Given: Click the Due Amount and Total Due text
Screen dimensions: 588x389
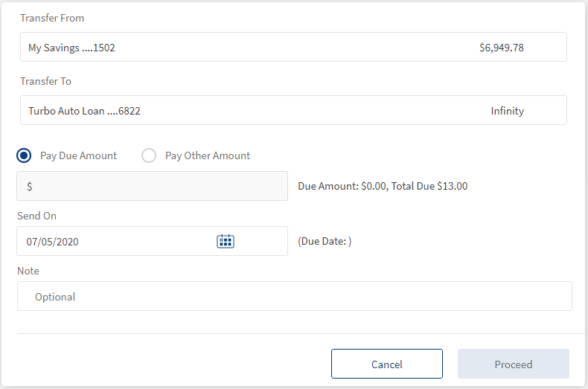Looking at the screenshot, I should [383, 186].
